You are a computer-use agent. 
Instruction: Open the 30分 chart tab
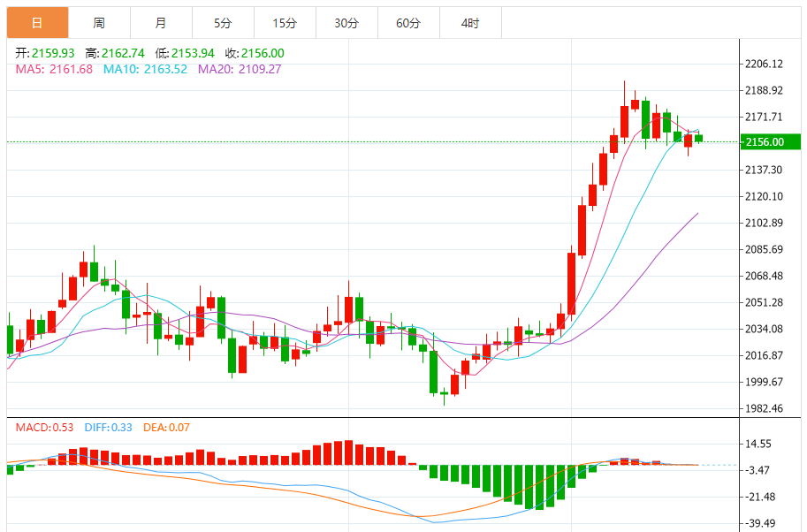tap(346, 23)
